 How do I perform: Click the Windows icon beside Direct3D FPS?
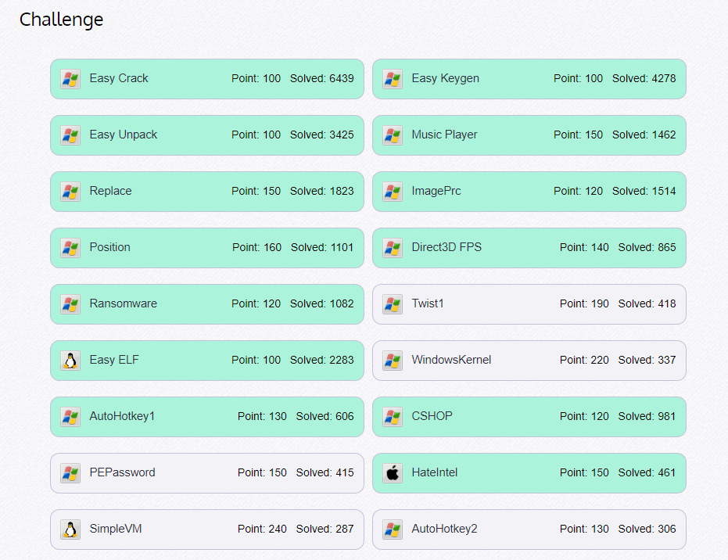(x=393, y=248)
